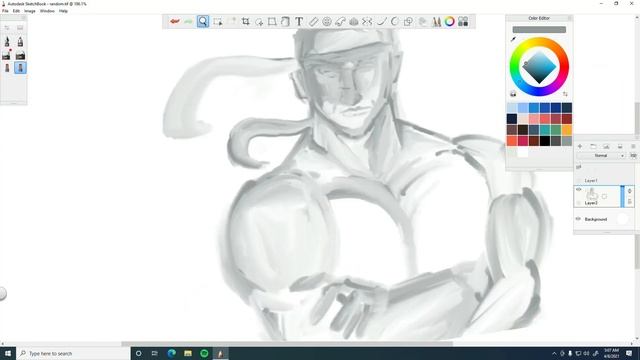Select the Distort tool
Viewport: 640px width, 360px height.
coord(285,22)
